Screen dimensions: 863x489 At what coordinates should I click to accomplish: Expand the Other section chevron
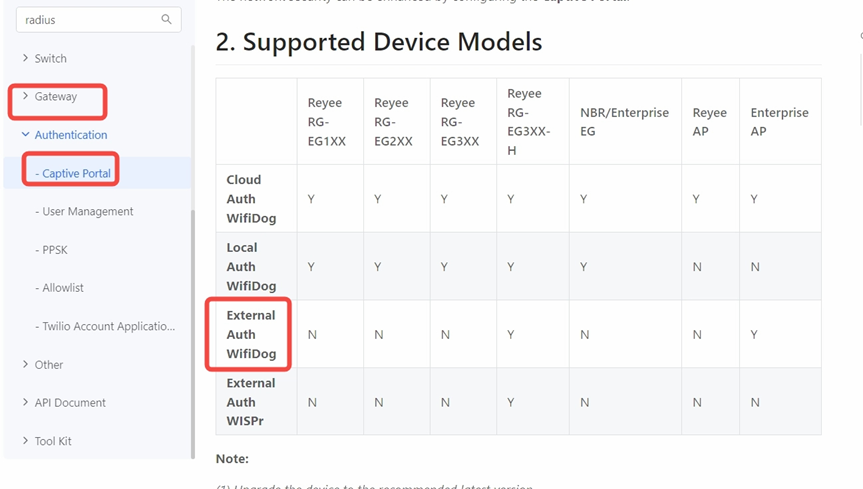tap(25, 364)
